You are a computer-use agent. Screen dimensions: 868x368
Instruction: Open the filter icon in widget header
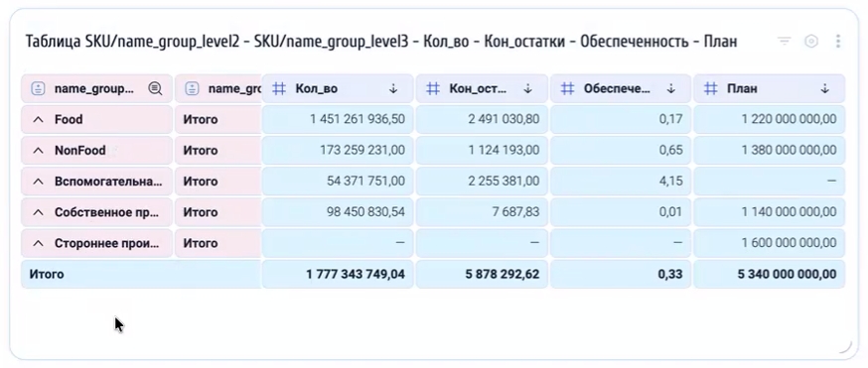point(784,42)
